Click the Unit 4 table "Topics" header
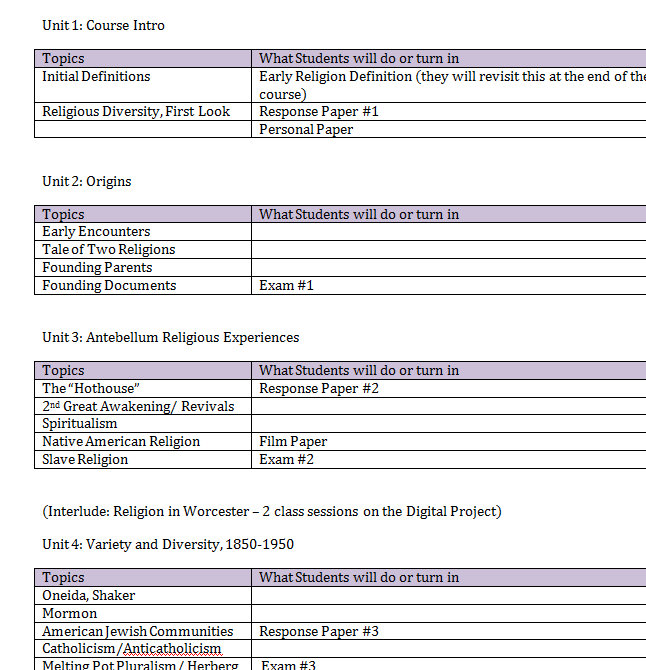 pyautogui.click(x=143, y=577)
